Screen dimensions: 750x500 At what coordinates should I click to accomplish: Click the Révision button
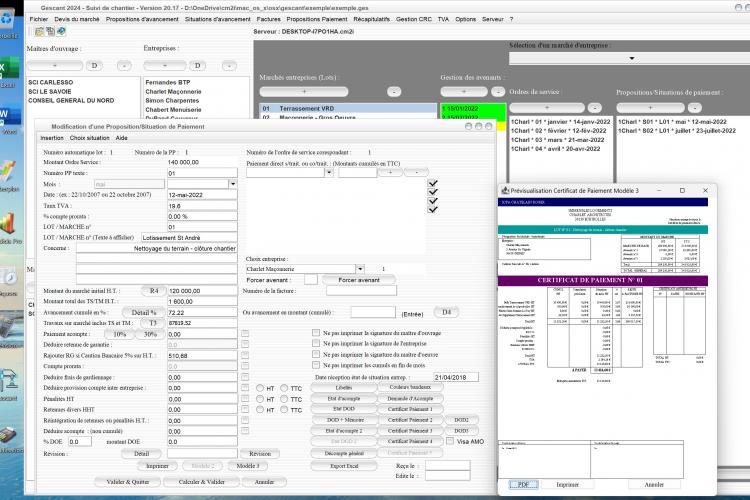point(260,454)
